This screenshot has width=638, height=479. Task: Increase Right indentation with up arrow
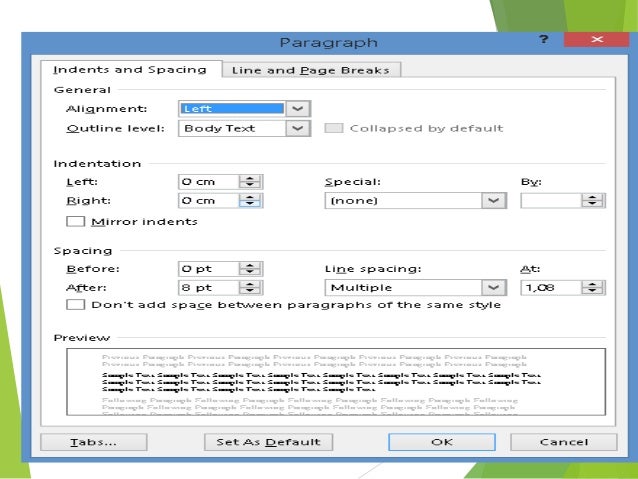click(x=250, y=197)
